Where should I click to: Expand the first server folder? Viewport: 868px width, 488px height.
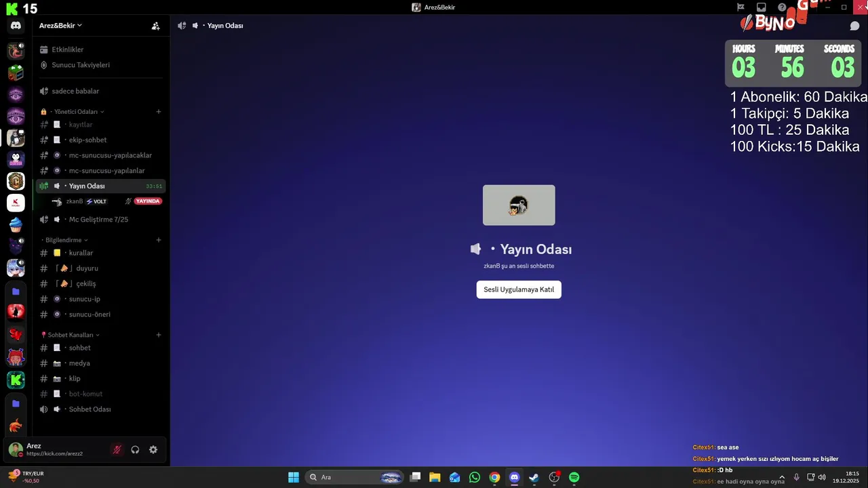point(16,291)
